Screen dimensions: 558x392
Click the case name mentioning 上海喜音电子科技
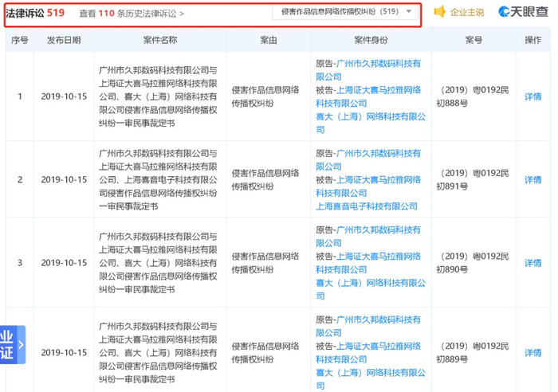coord(158,179)
